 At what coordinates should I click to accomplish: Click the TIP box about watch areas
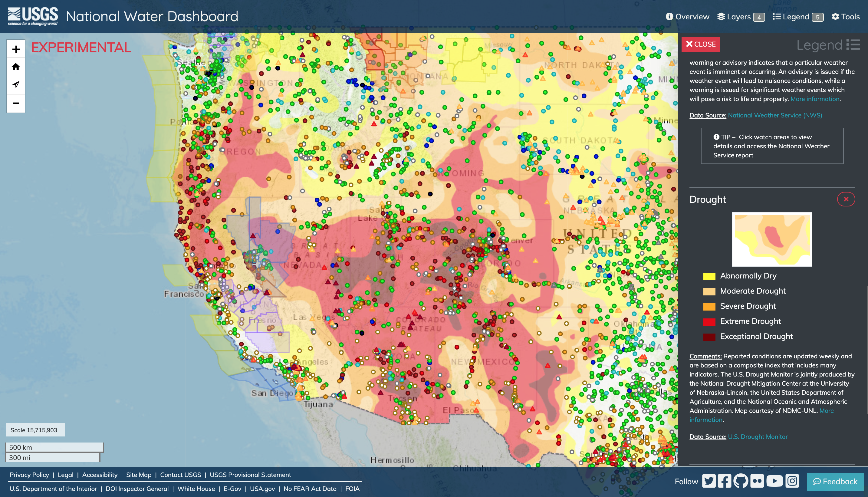tap(772, 146)
